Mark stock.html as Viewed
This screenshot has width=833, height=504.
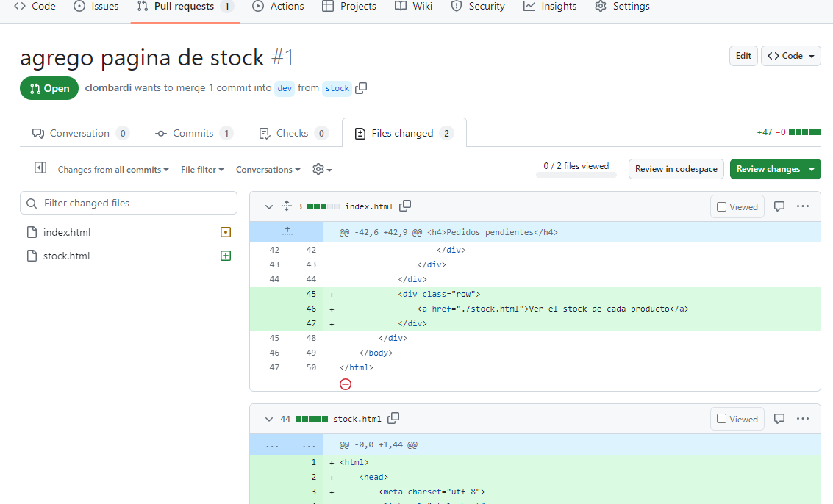[737, 419]
